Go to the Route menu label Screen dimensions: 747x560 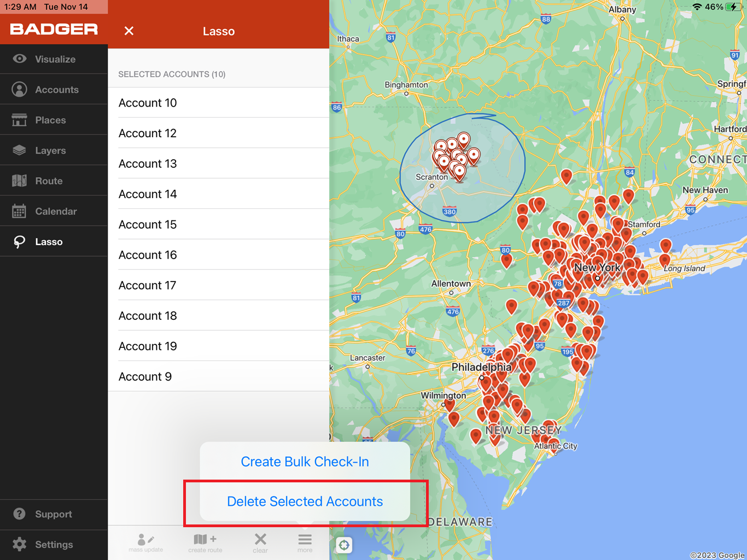49,181
